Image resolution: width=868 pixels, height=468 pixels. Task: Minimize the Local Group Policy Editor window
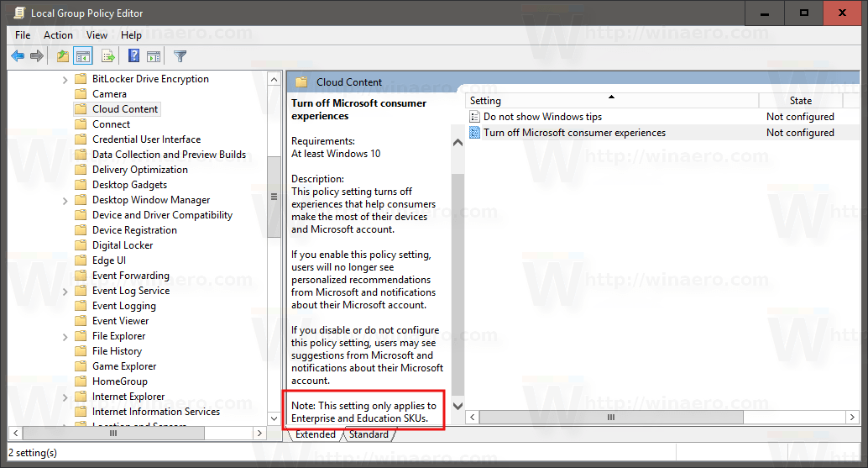coord(765,13)
